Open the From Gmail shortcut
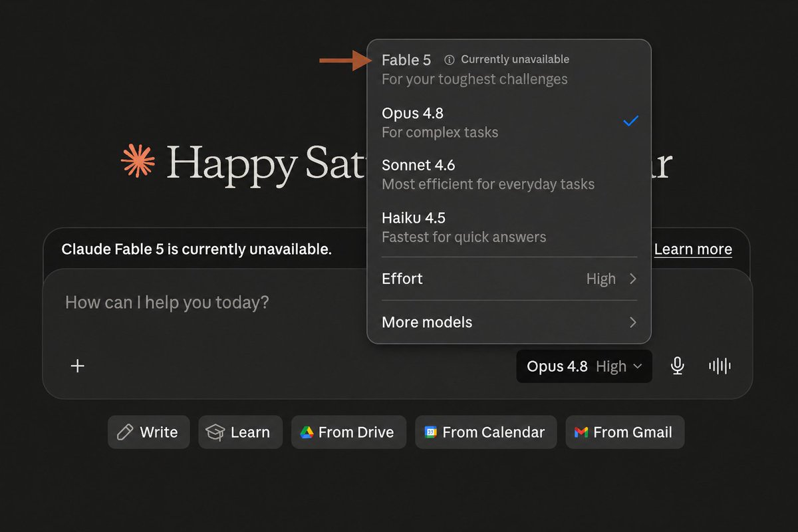Viewport: 798px width, 532px height. click(624, 432)
